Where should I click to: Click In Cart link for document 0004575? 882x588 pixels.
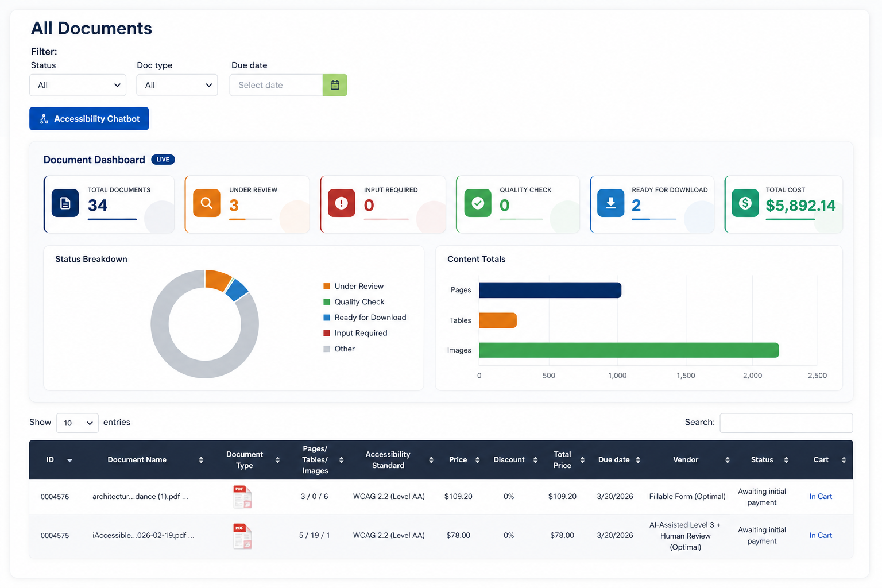(821, 536)
